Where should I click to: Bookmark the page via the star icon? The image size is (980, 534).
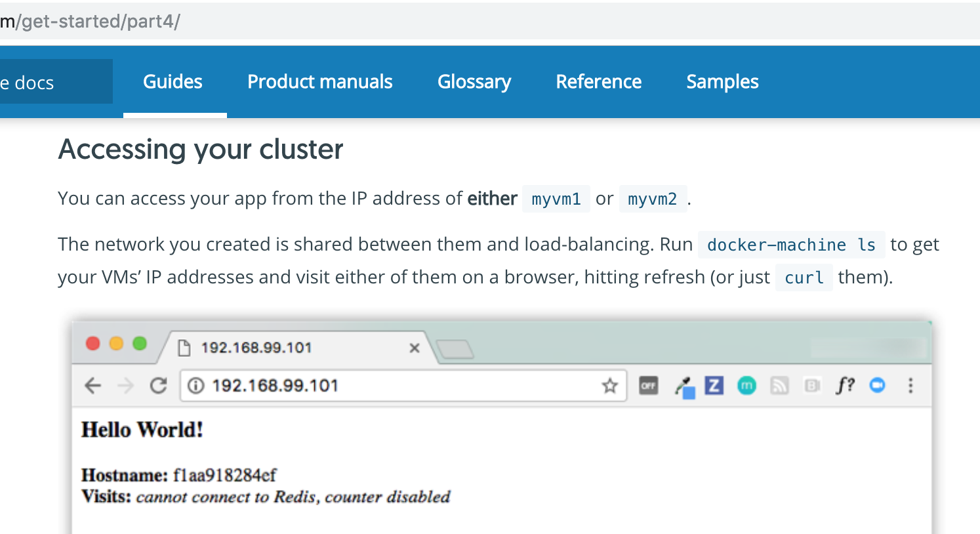611,386
